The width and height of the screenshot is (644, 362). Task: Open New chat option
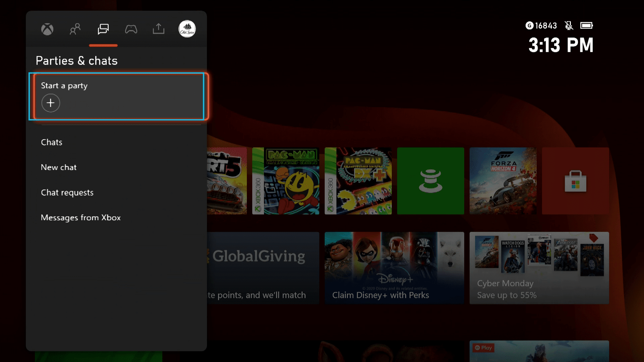pyautogui.click(x=58, y=167)
